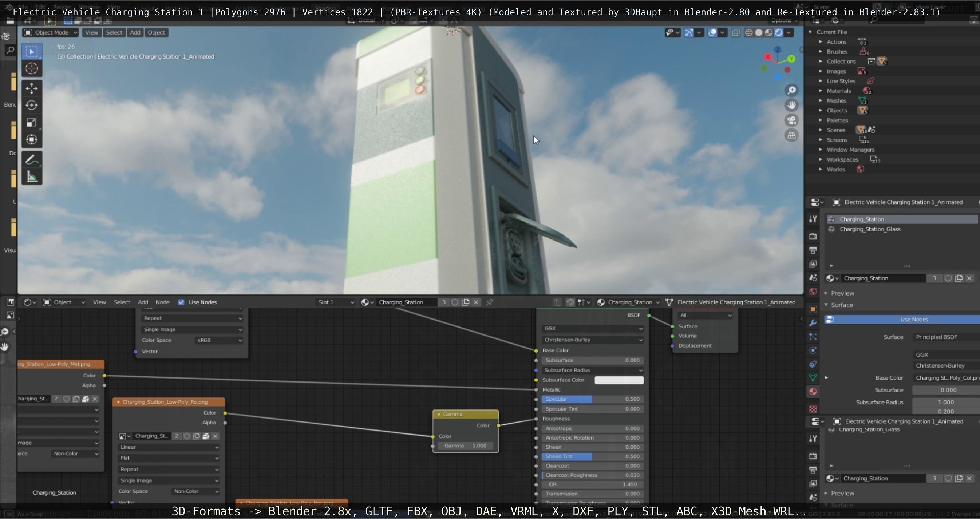Select Charging_Station_Glass material slot
The width and height of the screenshot is (980, 519).
902,229
